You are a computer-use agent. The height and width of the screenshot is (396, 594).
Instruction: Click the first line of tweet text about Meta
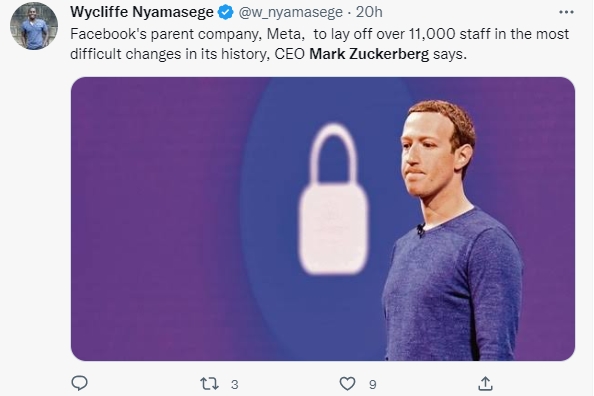point(319,34)
